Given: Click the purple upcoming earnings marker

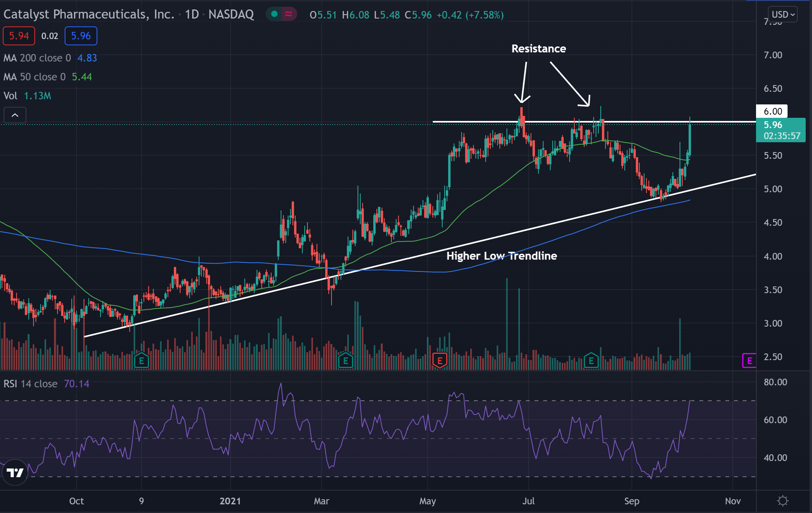Looking at the screenshot, I should coord(749,361).
